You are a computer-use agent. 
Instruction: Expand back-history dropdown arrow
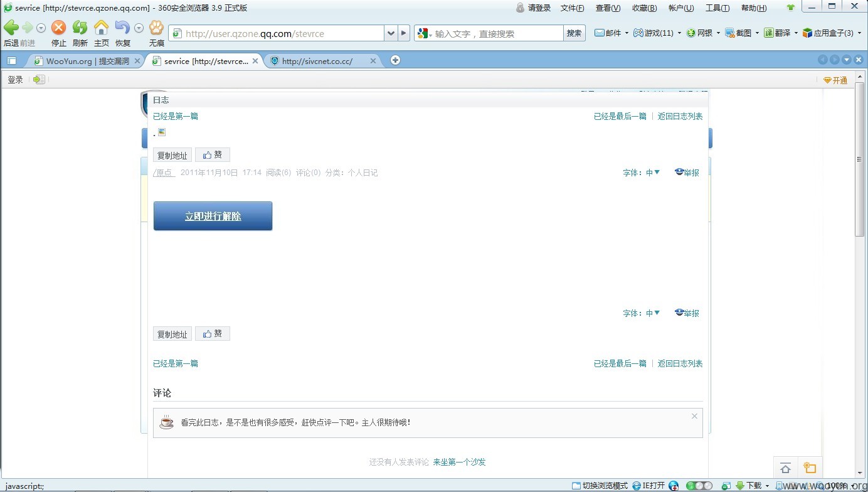point(41,28)
